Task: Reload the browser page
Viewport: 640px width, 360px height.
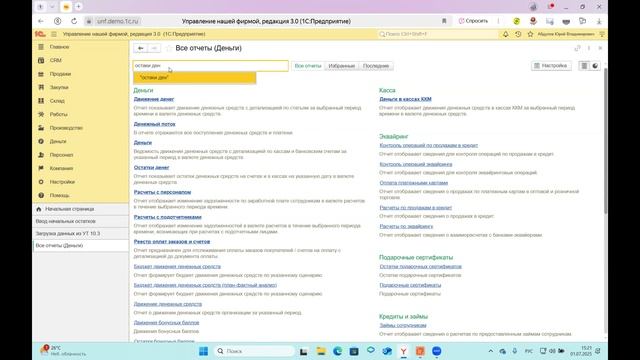Action: pyautogui.click(x=74, y=21)
